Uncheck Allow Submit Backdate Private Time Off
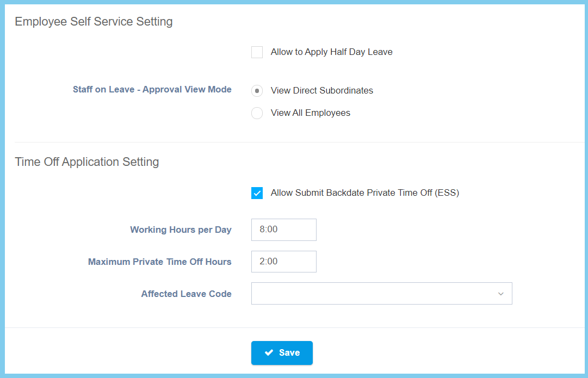 coord(257,193)
